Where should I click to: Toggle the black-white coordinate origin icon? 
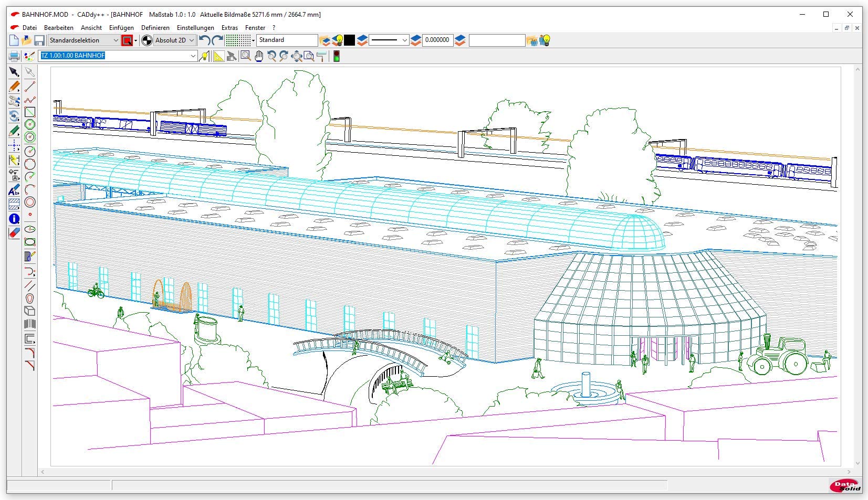coord(147,40)
